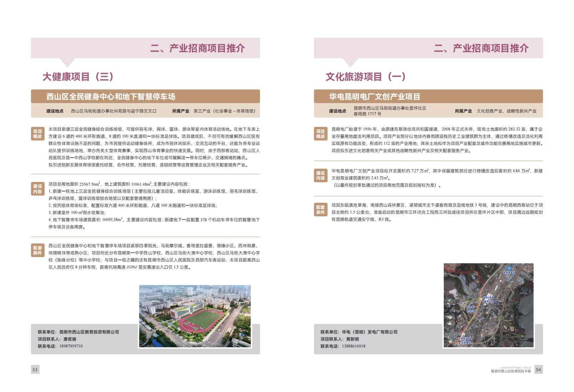Click page number 53
The width and height of the screenshot is (574, 392).
point(35,370)
